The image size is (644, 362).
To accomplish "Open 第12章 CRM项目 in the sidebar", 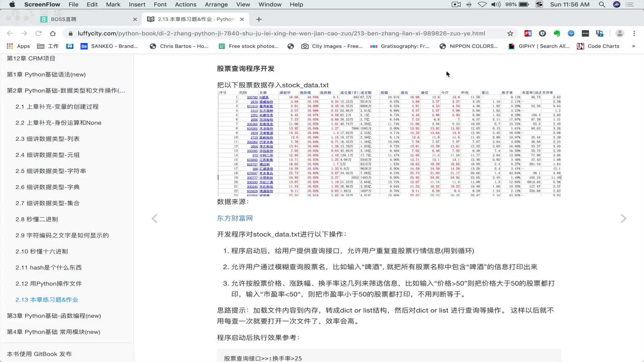I will pos(31,58).
